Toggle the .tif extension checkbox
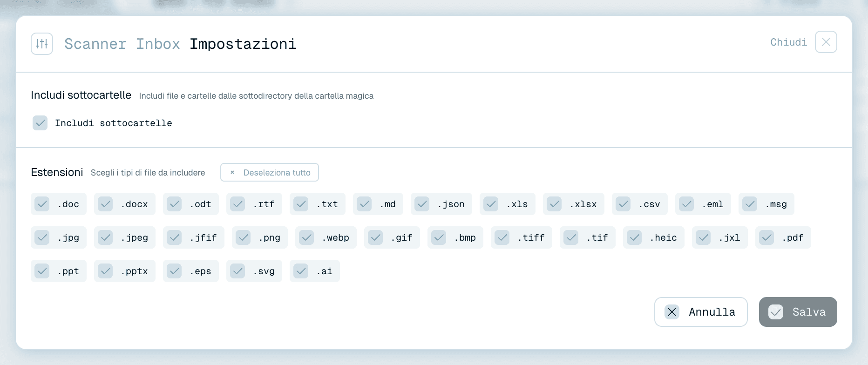The image size is (868, 365). [571, 237]
